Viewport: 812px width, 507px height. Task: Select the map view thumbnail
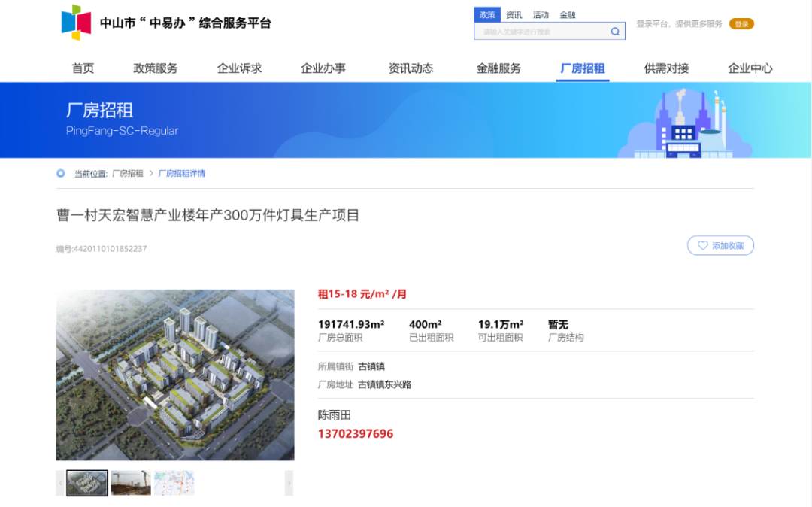pos(174,484)
